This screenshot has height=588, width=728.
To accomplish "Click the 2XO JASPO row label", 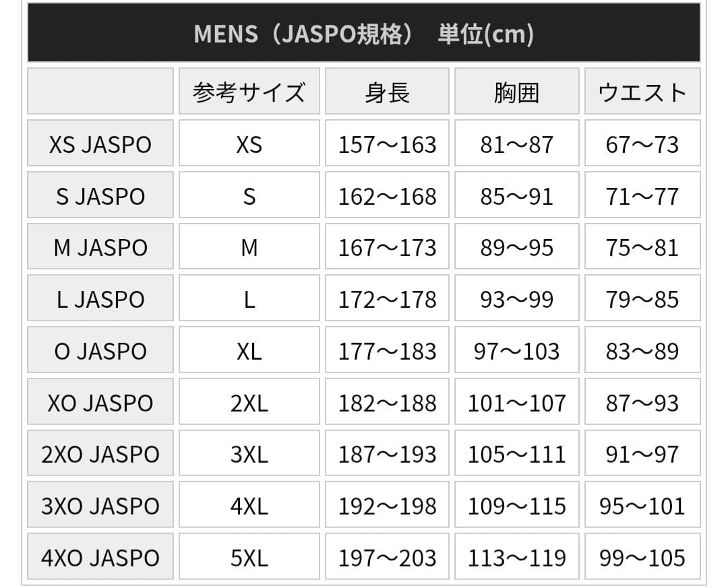I will pos(100,453).
